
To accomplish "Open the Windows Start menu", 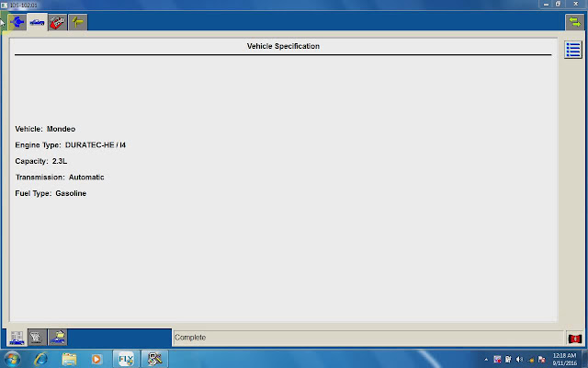I will coord(12,359).
